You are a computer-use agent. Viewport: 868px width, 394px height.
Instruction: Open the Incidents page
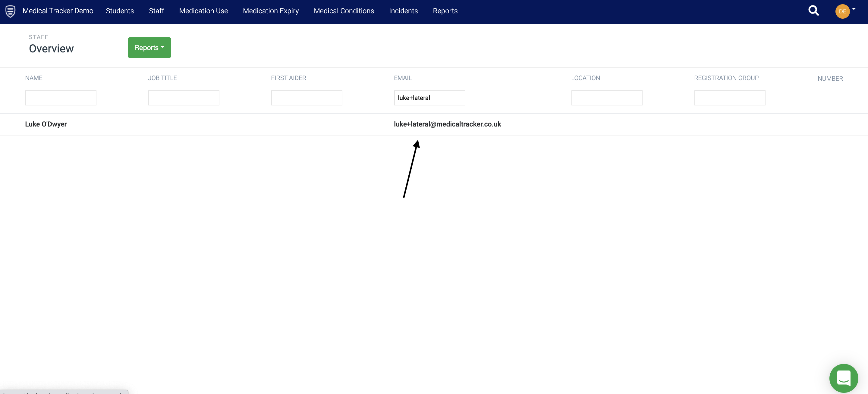[x=403, y=11]
